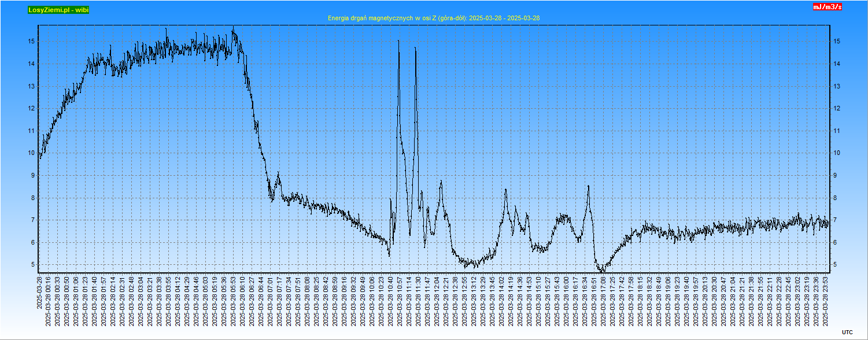Click the second tall spike's peak near 11:30

pos(415,48)
